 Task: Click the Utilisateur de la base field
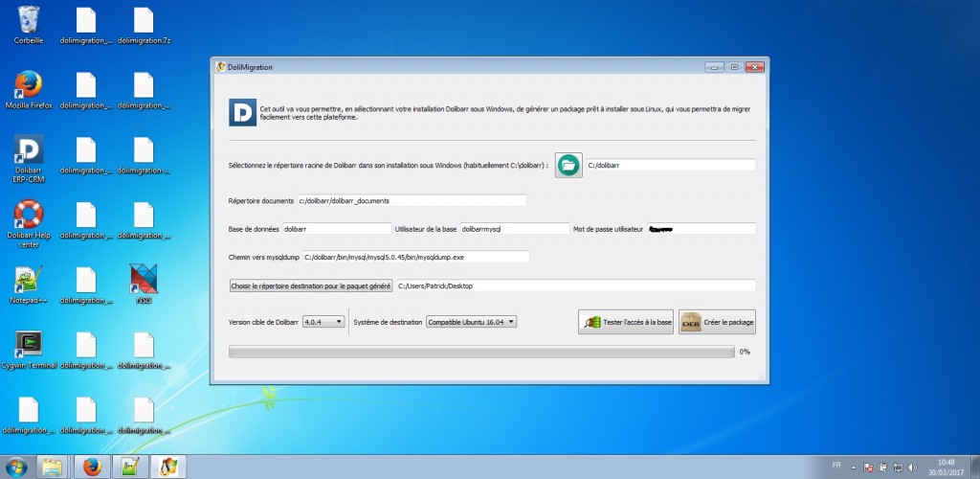tap(515, 229)
